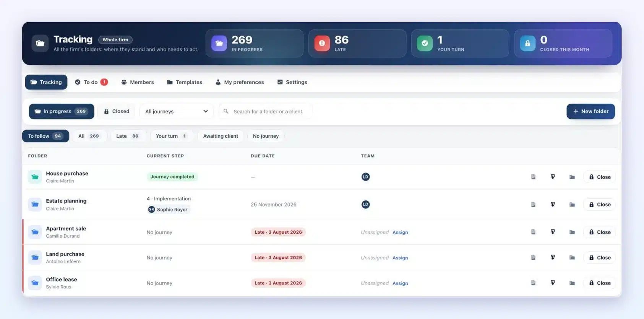Open document icon in Apartment sale row
Screen dimensions: 644x319
tap(533, 232)
